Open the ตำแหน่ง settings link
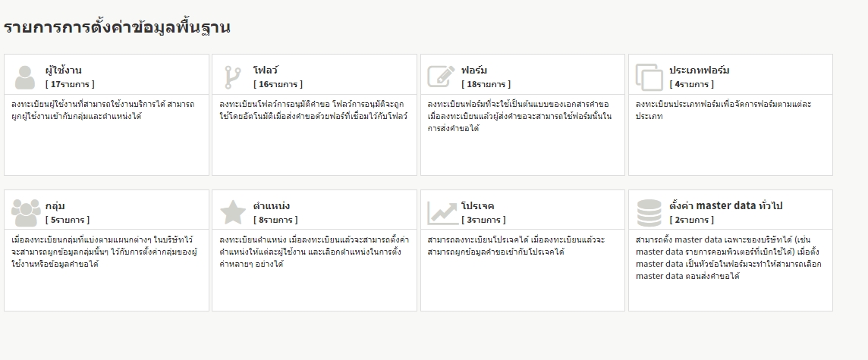 coord(272,206)
